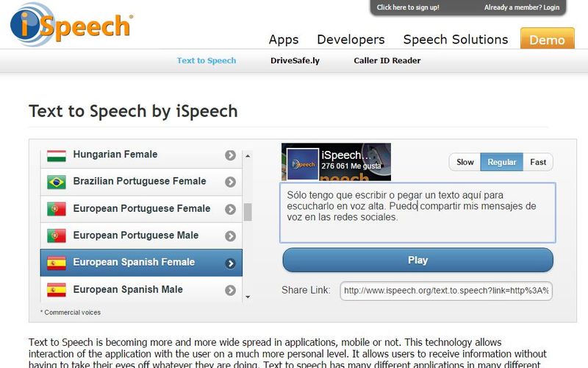Image resolution: width=588 pixels, height=368 pixels.
Task: Open the Developers menu
Action: coord(351,40)
